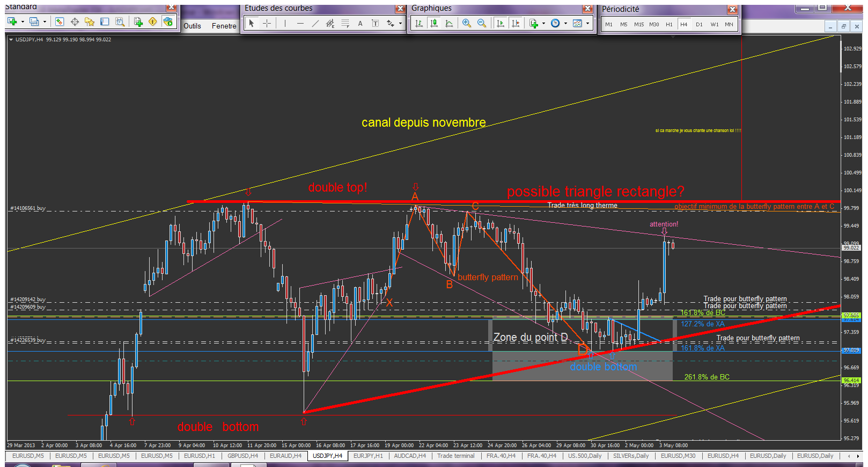Screen dimensions: 868x467
Task: Select the H1 timeframe button
Action: click(x=669, y=24)
